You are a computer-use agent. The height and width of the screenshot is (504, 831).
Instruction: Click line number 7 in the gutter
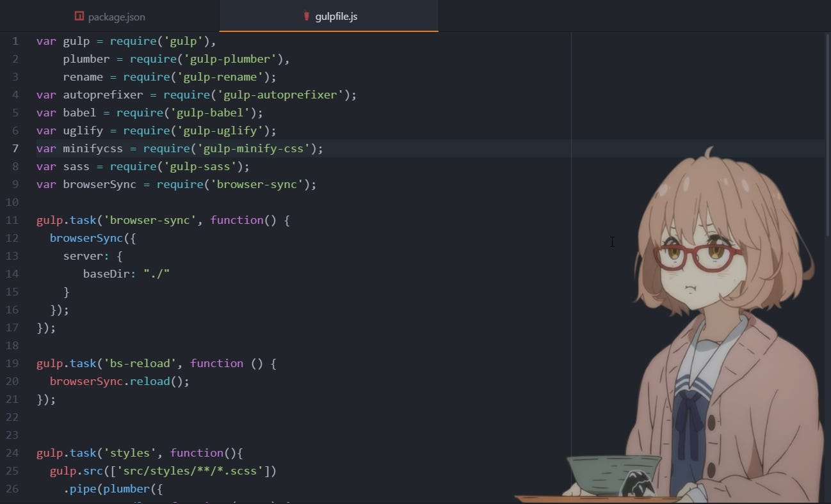tap(15, 148)
